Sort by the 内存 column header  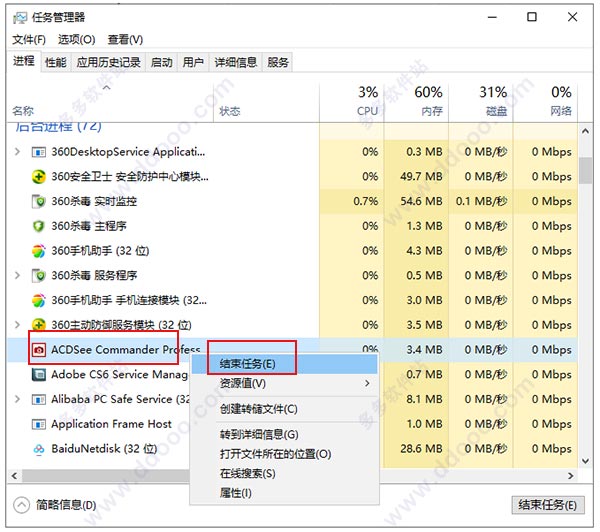pos(416,103)
